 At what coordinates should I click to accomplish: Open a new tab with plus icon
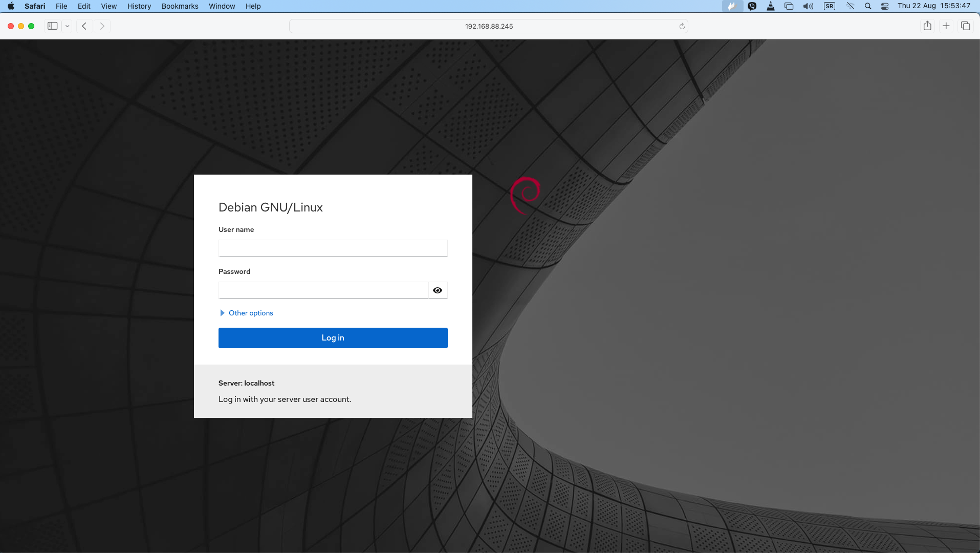(946, 26)
